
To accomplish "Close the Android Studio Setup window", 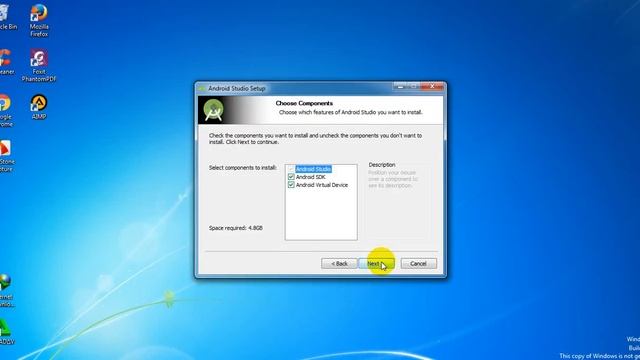I will 433,86.
